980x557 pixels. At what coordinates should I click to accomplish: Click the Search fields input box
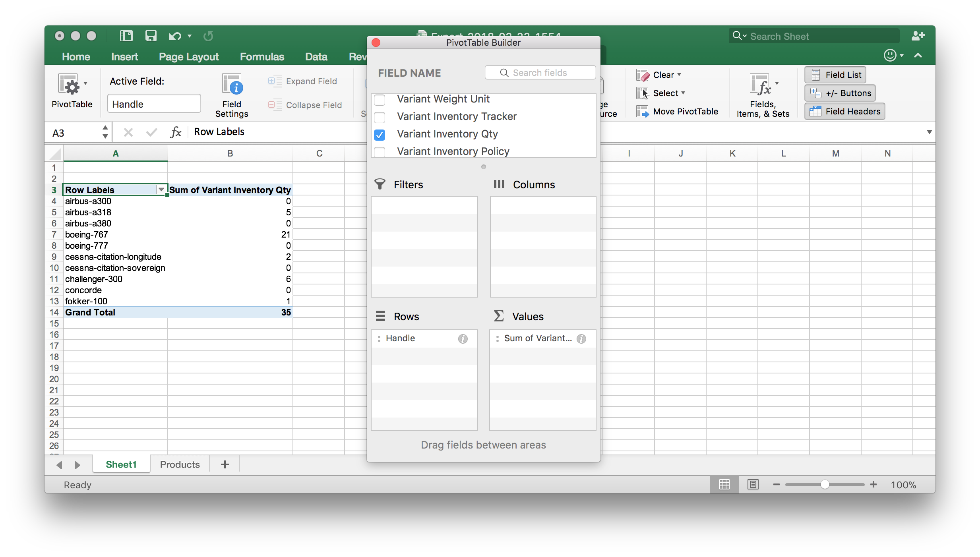540,73
